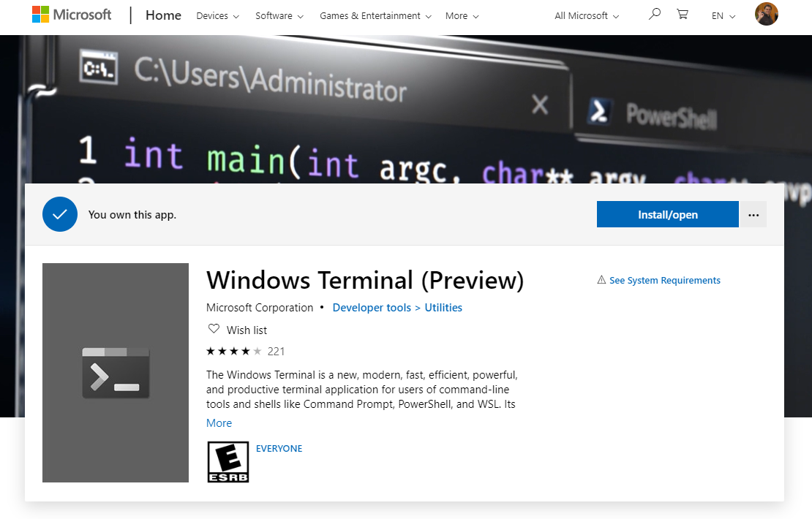Viewport: 812px width, 519px height.
Task: Click the terminal hero banner image
Action: tap(406, 109)
